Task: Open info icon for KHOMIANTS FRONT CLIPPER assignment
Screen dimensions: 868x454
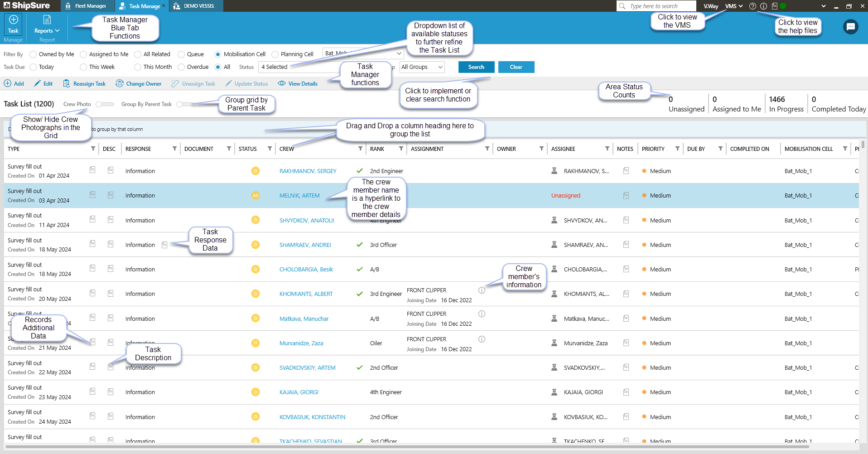Action: [482, 290]
